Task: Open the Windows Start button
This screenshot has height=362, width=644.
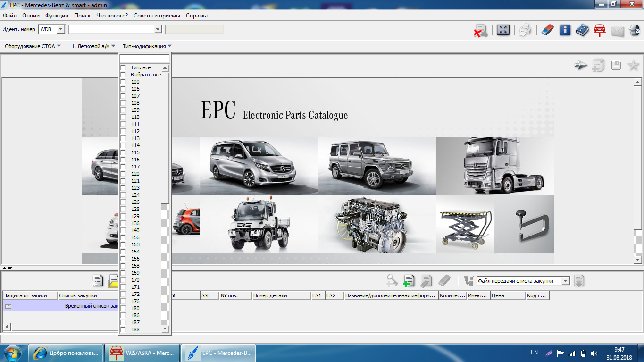Action: coord(13,353)
